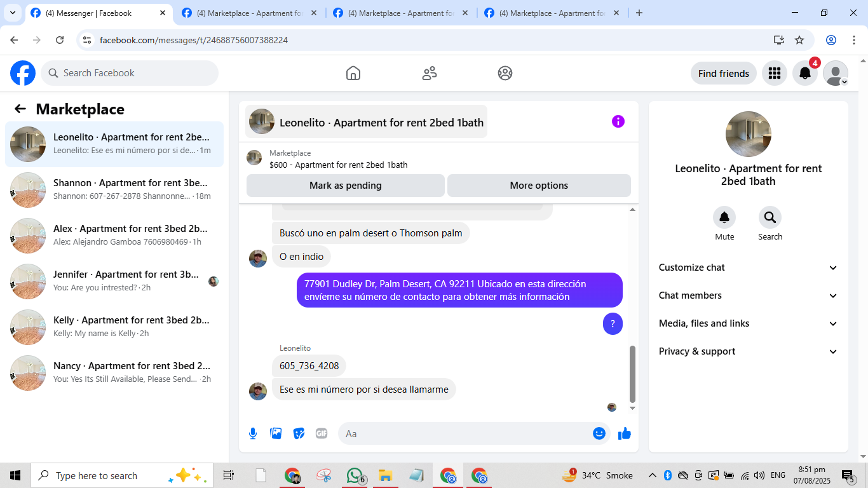Viewport: 868px width, 488px height.
Task: Open the emoji picker smiley
Action: click(599, 433)
